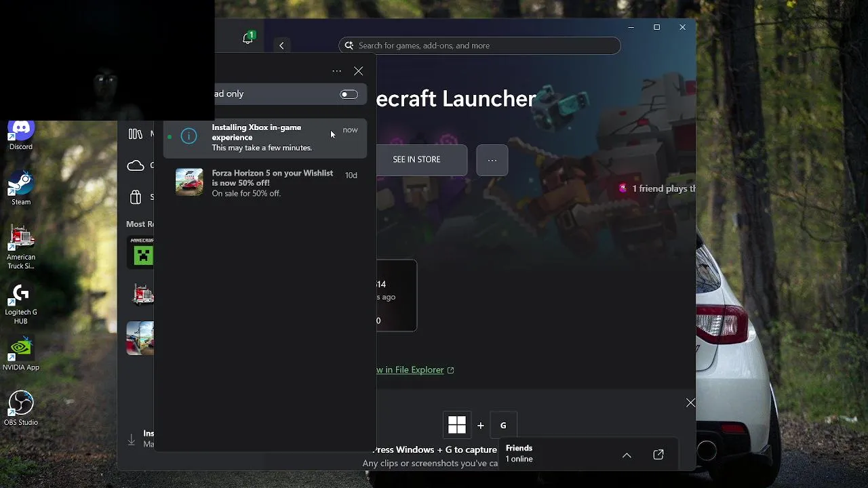Open the more options button beside See in Store

point(492,160)
